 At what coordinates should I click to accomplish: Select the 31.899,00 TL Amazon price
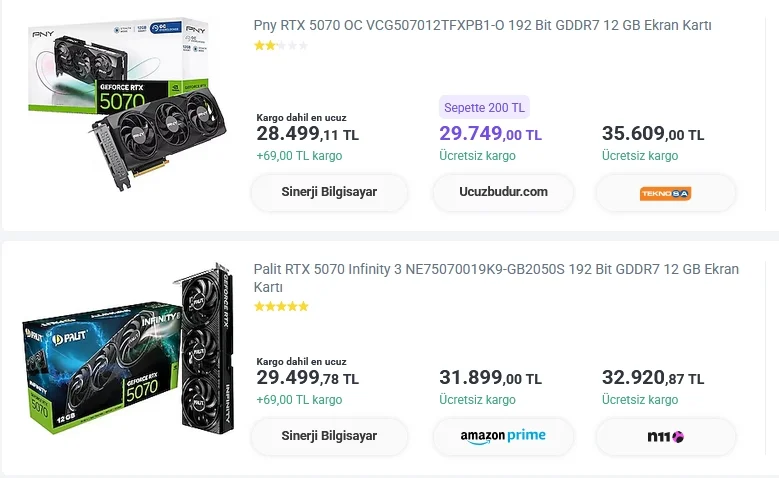pos(490,379)
